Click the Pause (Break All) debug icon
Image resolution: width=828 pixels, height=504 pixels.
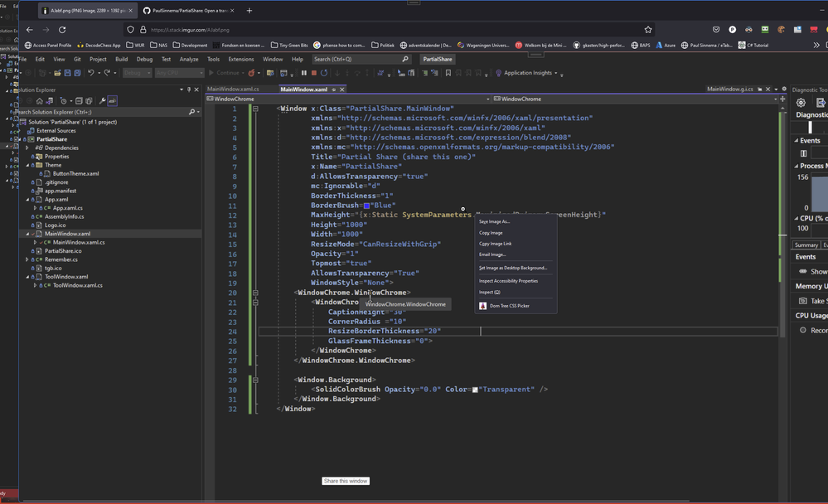tap(304, 73)
